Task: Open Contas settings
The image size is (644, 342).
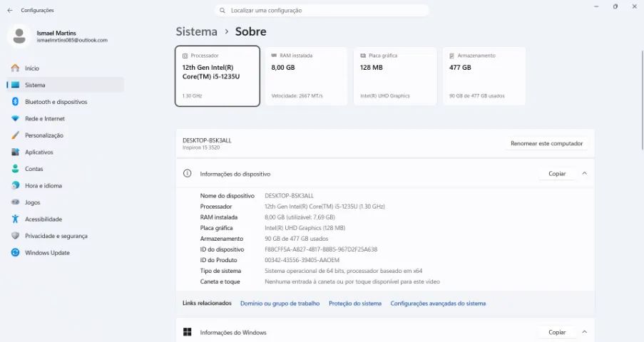Action: tap(66, 169)
